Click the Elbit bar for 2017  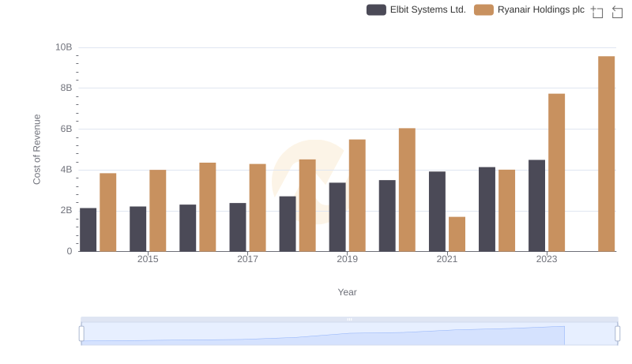(x=238, y=227)
